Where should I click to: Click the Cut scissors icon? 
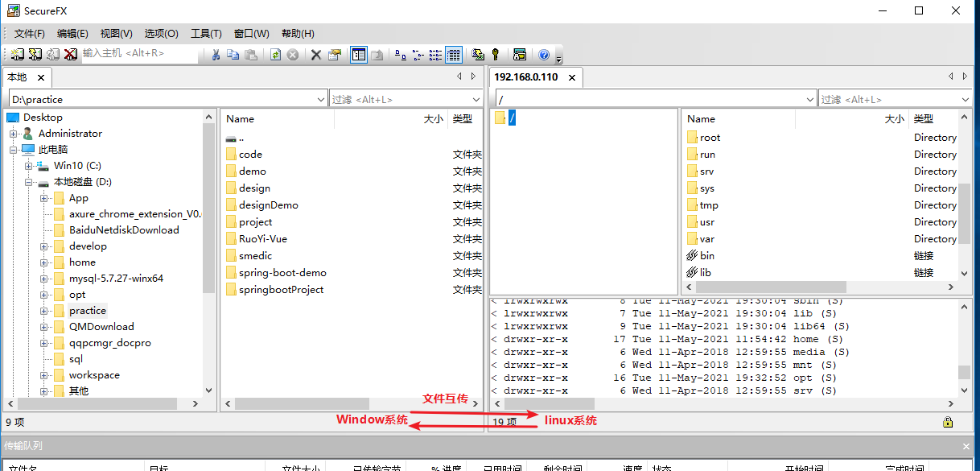point(216,55)
